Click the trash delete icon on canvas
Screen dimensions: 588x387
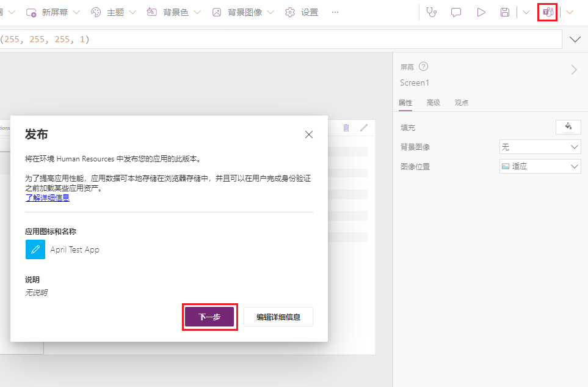point(346,128)
